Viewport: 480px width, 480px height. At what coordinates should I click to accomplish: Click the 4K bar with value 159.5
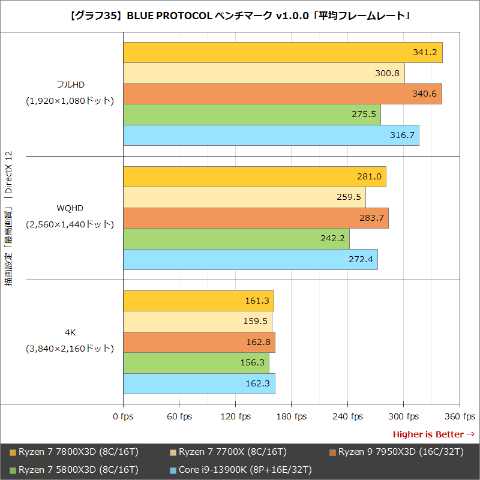(198, 322)
